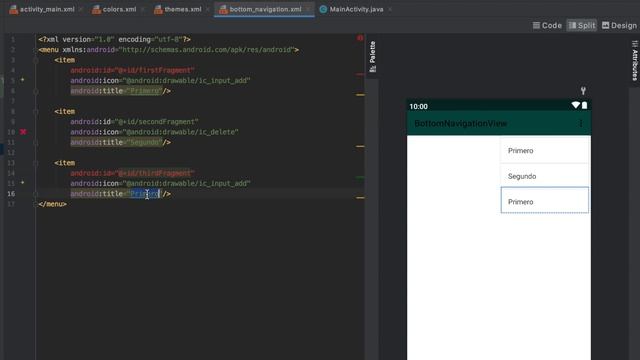
Task: Click the "Primero" title value on line 6
Action: 144,91
